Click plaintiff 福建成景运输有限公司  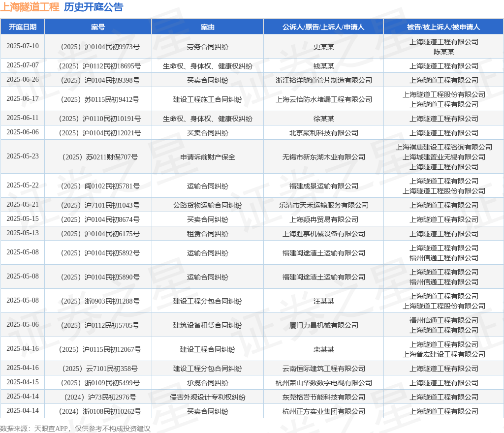tap(324, 186)
